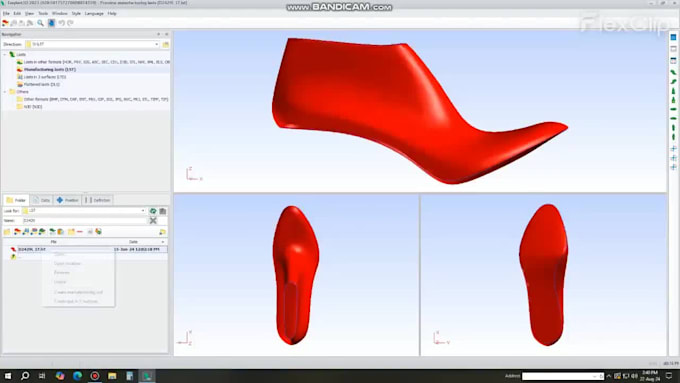Open the Edit menu
The height and width of the screenshot is (383, 680).
pyautogui.click(x=17, y=13)
